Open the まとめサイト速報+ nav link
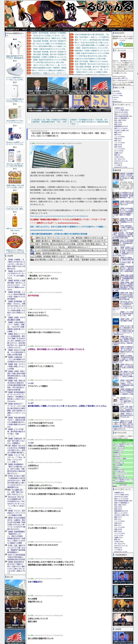Image resolution: width=138 pixels, height=644 pixels. [x=98, y=30]
